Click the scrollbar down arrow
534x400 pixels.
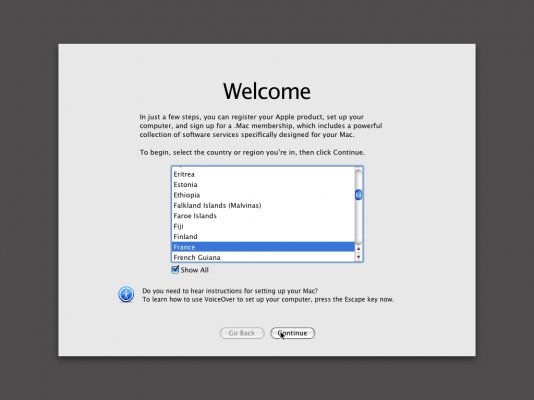pos(358,257)
